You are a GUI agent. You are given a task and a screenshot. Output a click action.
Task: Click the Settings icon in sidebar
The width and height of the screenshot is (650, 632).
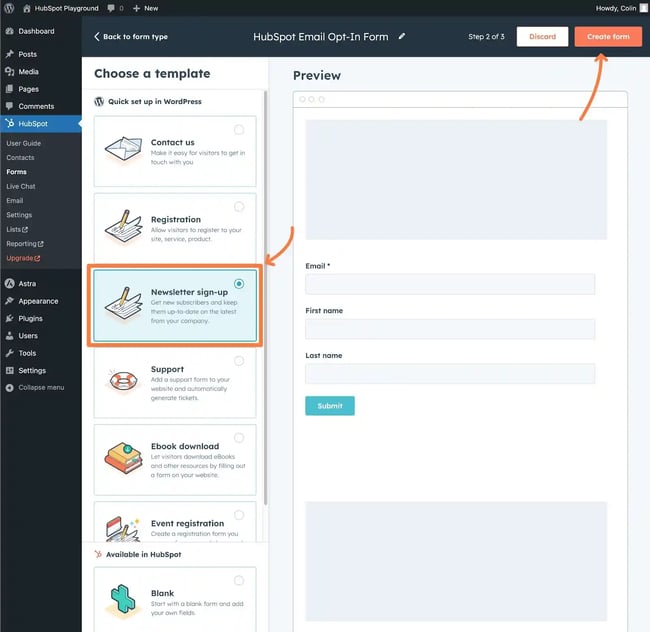coord(10,370)
